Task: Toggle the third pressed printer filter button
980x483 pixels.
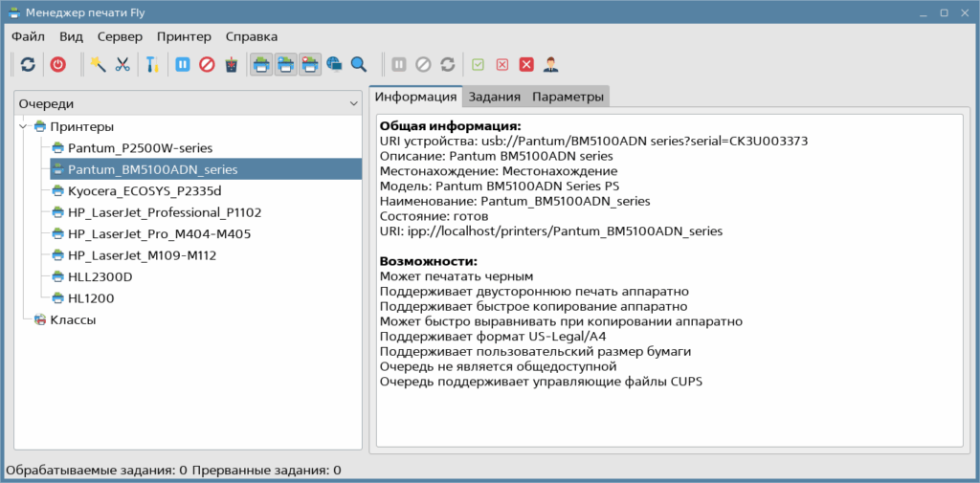Action: click(x=310, y=64)
